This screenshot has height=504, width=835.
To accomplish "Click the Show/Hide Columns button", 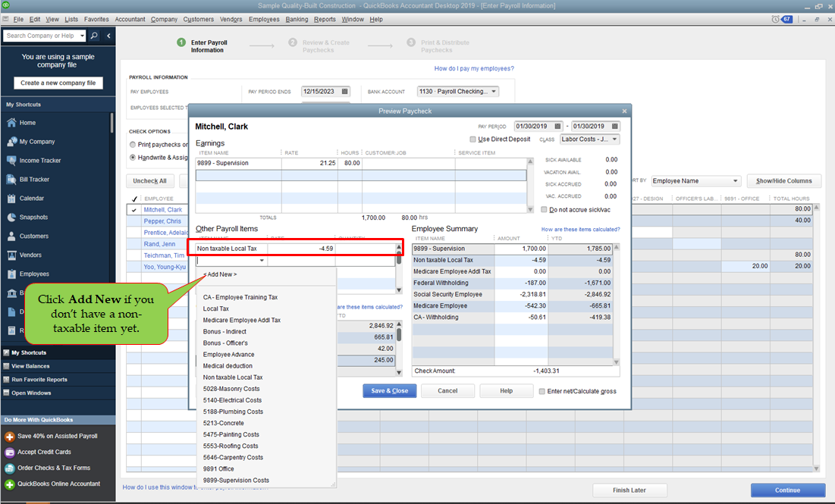I will click(784, 181).
